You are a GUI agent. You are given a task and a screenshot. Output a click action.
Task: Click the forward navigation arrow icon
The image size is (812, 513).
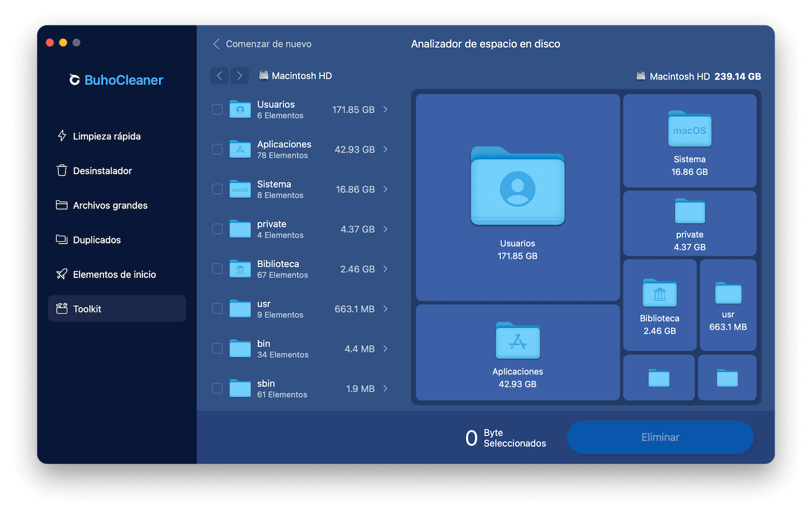click(240, 76)
